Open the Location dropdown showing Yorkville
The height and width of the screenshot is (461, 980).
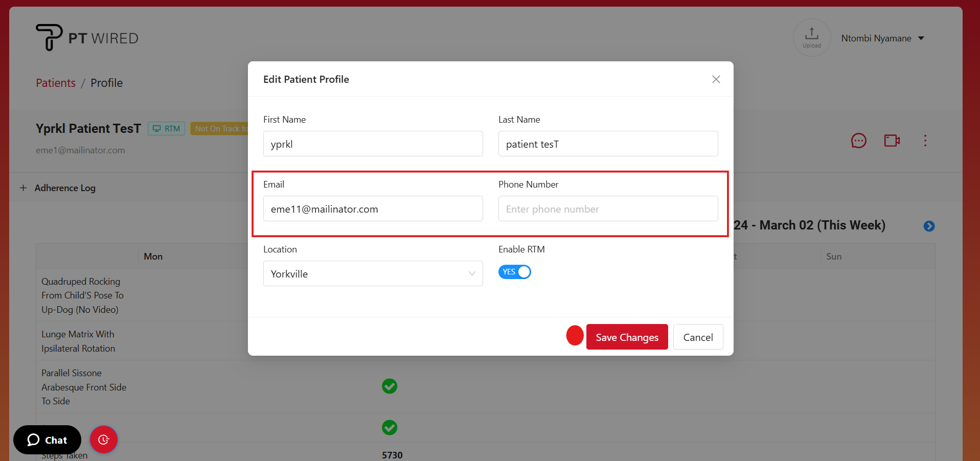[x=373, y=274]
